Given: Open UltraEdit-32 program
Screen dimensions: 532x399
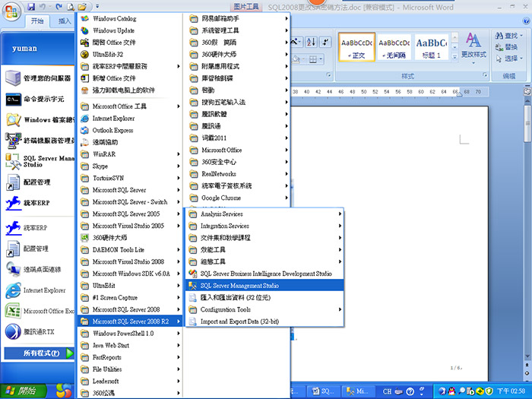Looking at the screenshot, I should click(130, 54).
